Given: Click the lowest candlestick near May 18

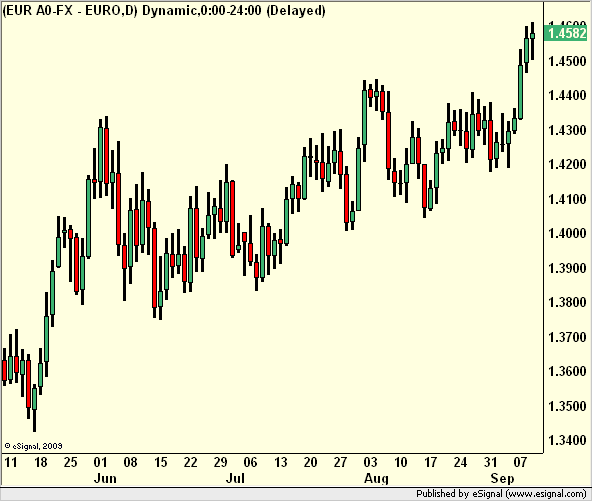Looking at the screenshot, I should 34,408.
